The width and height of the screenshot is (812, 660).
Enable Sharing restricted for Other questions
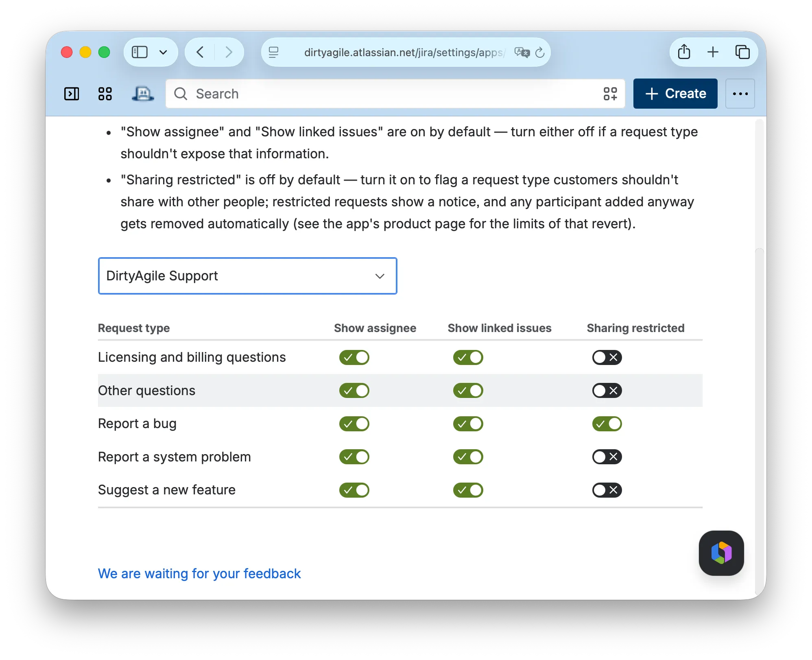(x=607, y=391)
